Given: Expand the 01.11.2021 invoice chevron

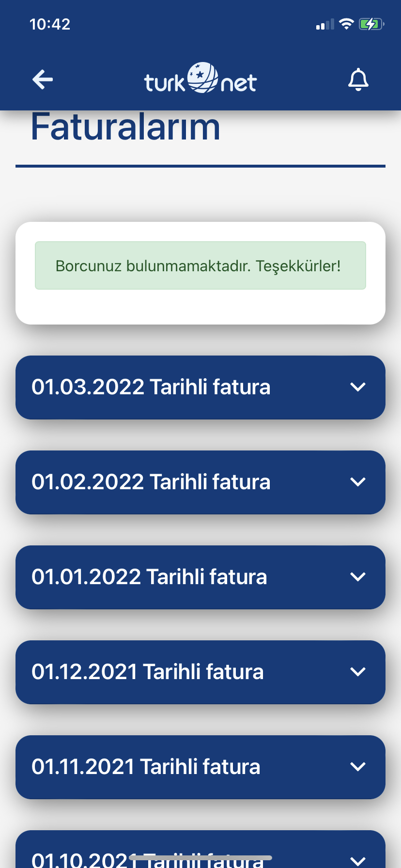Looking at the screenshot, I should pos(358,767).
